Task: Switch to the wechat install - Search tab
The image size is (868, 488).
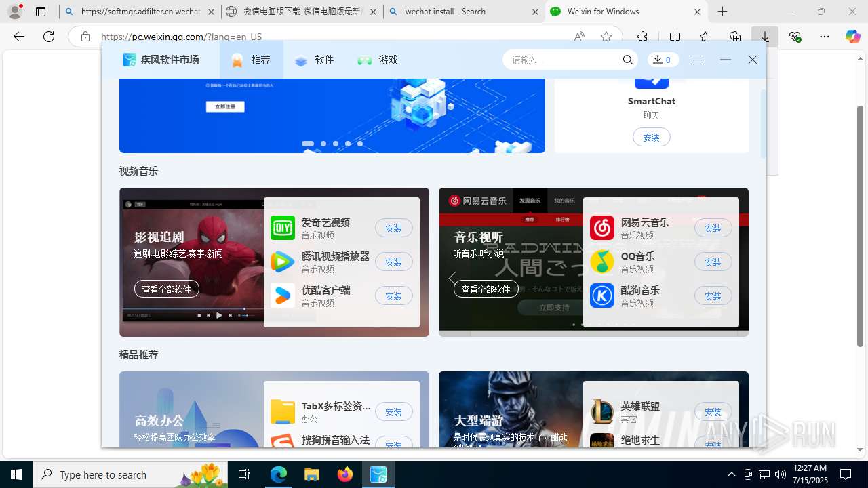Action: click(x=464, y=12)
